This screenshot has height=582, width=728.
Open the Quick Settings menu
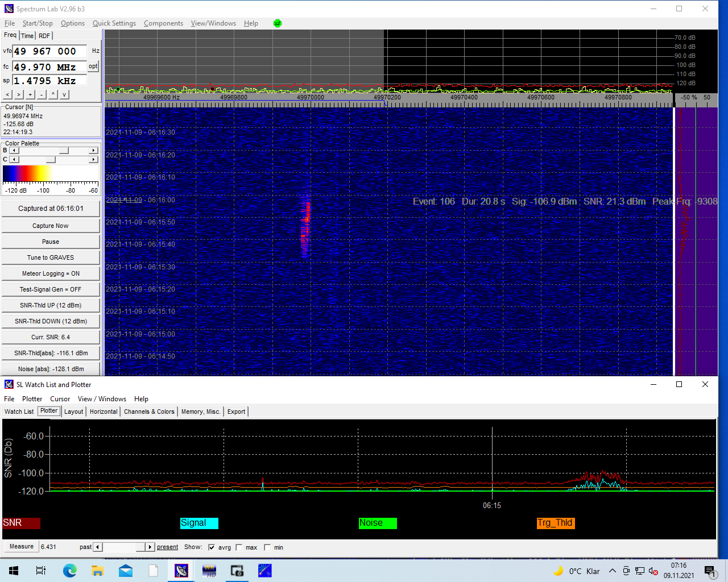click(114, 23)
